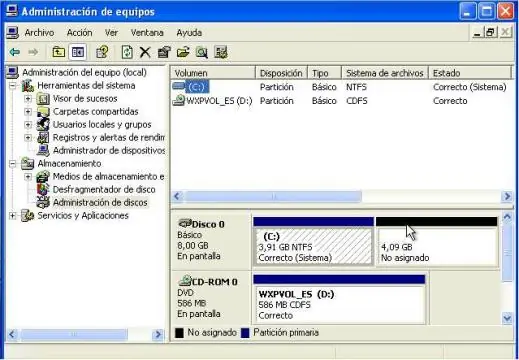Viewport: 519px width, 360px height.
Task: Click the Medios de almacenamiento icon
Action: (43, 176)
